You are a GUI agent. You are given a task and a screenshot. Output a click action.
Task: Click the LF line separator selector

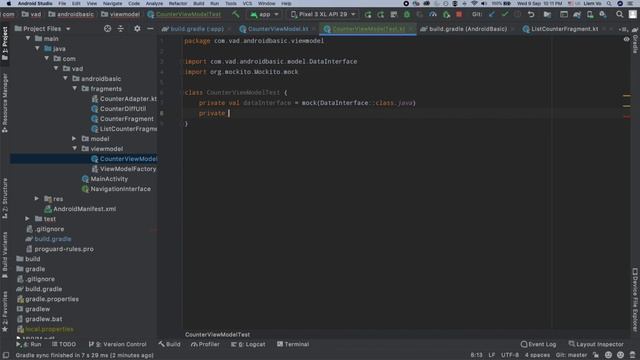492,355
